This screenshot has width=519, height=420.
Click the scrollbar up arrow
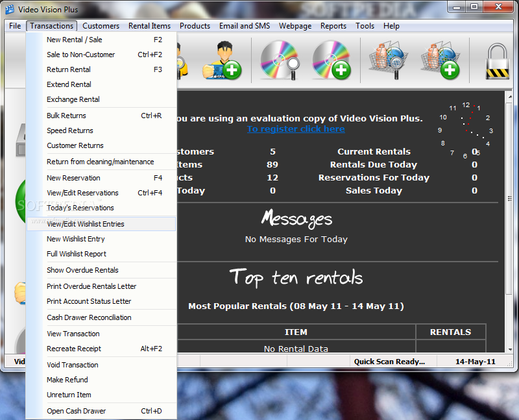point(509,96)
